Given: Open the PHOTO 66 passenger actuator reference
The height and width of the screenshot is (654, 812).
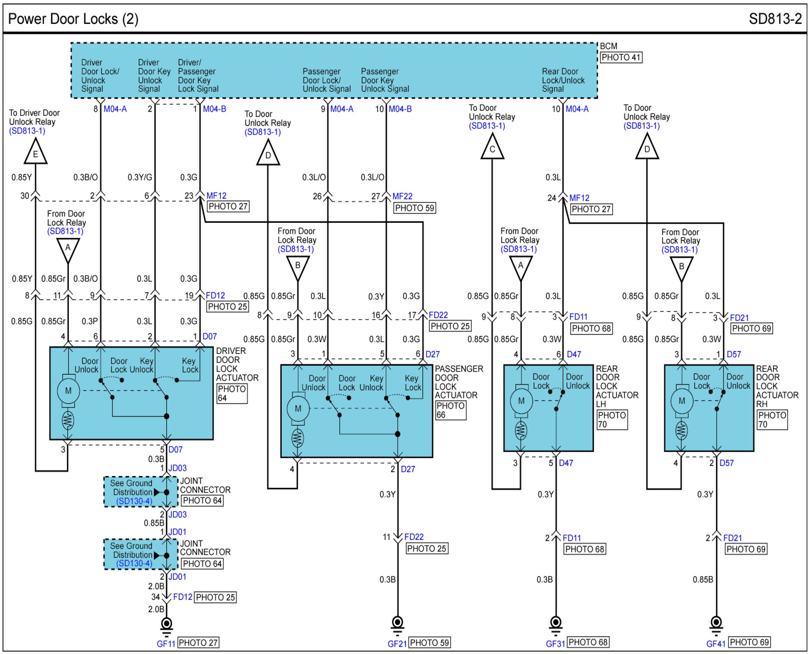Looking at the screenshot, I should pyautogui.click(x=451, y=410).
